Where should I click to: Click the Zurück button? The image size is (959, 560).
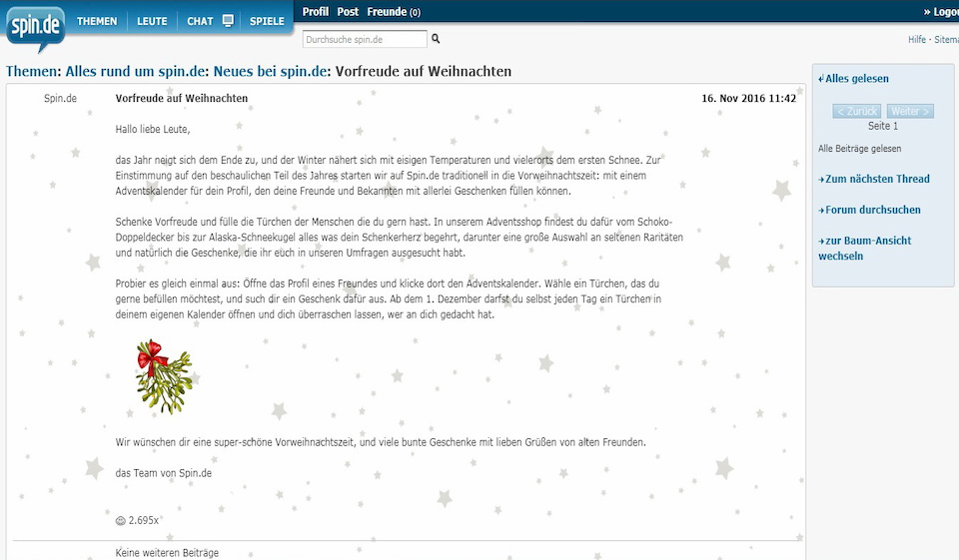click(857, 111)
